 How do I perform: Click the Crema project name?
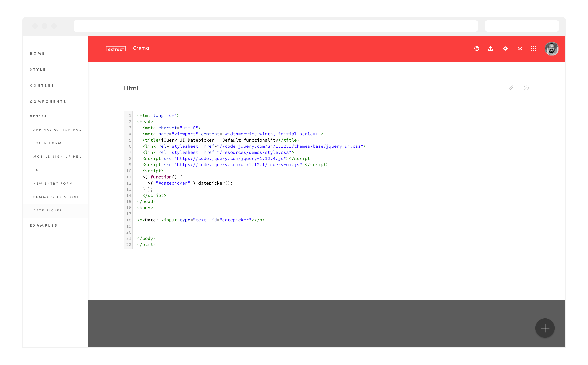tap(141, 48)
